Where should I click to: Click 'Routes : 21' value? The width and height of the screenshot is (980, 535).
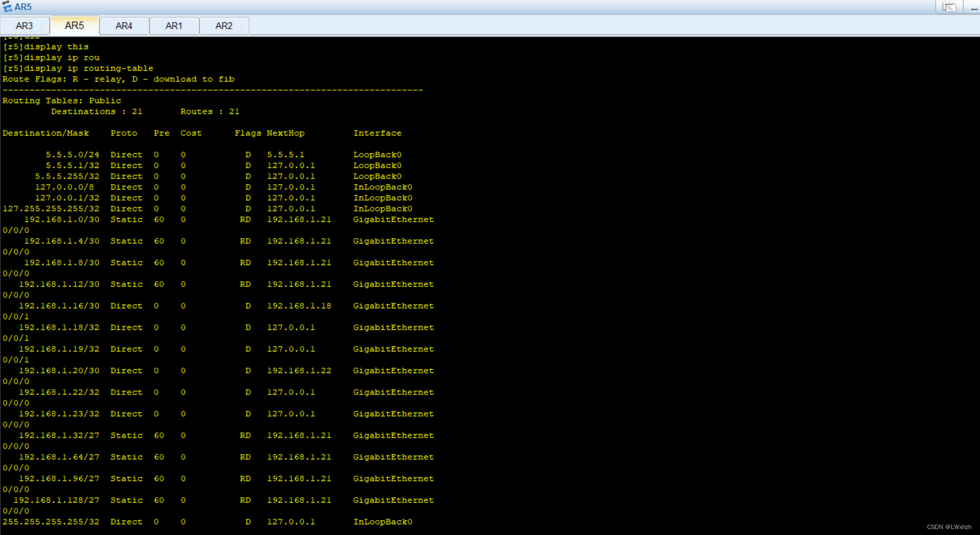(210, 112)
